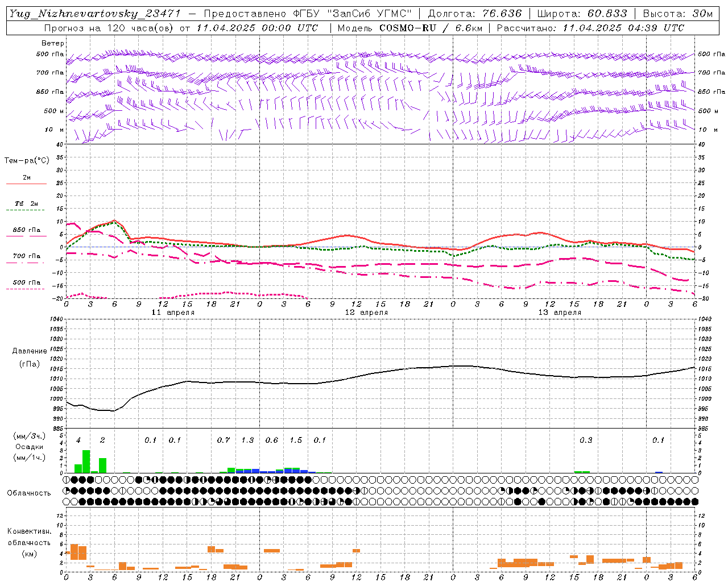Select the longitude value Долгота: 76.636

(475, 14)
